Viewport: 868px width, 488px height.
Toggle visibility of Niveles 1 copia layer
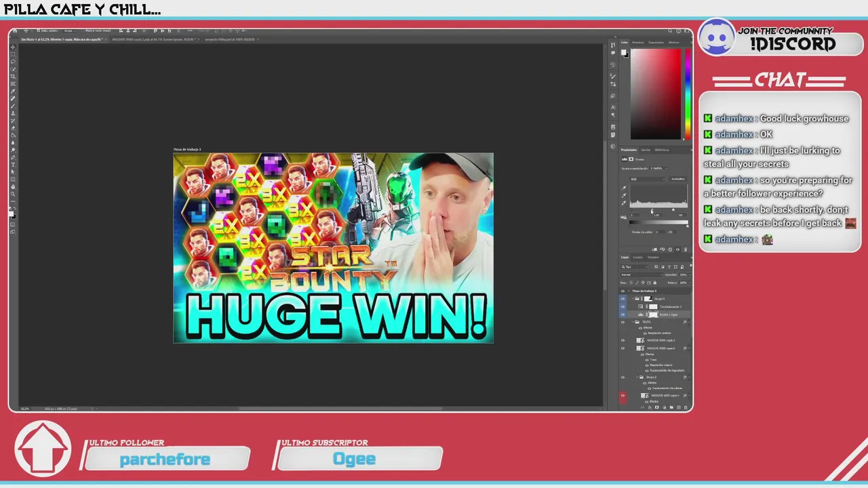623,314
